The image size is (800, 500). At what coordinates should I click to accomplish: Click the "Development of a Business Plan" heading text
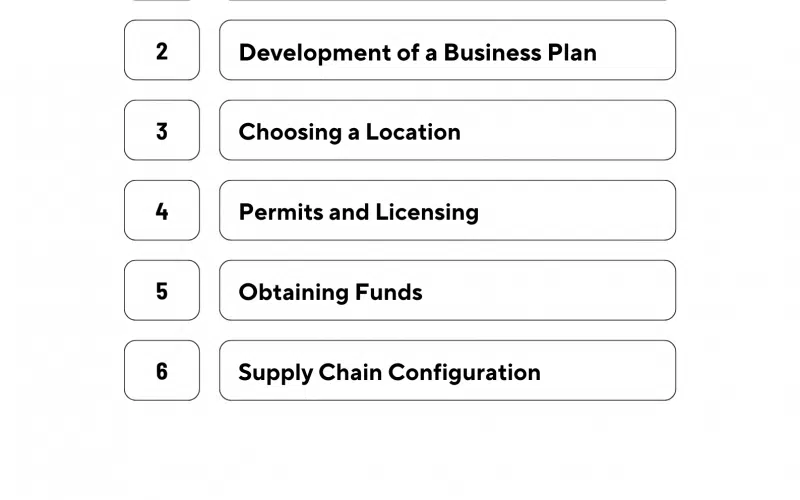pyautogui.click(x=417, y=52)
